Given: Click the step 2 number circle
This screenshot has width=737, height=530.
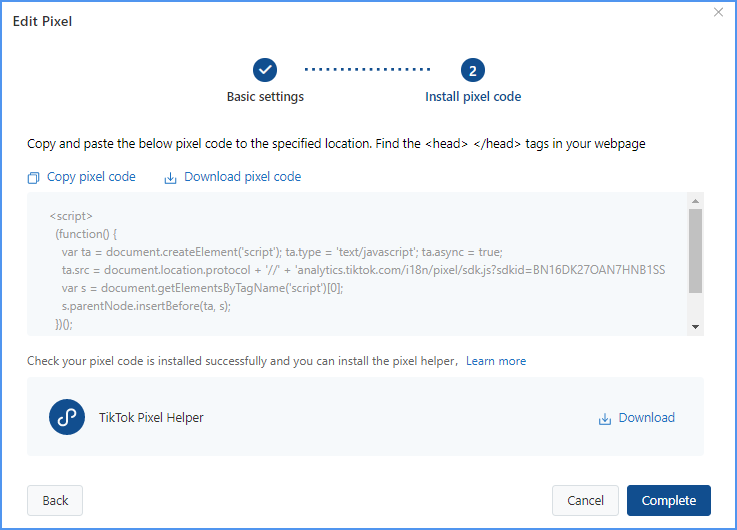Looking at the screenshot, I should [473, 70].
